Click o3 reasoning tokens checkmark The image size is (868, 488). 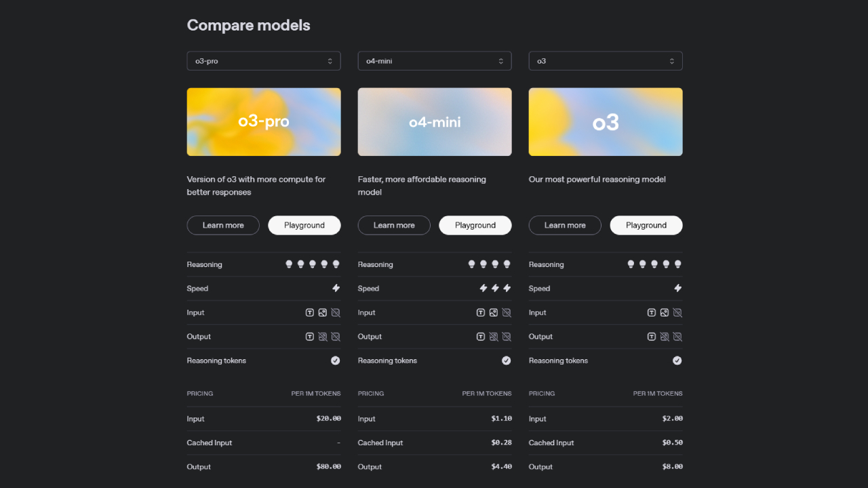click(677, 361)
